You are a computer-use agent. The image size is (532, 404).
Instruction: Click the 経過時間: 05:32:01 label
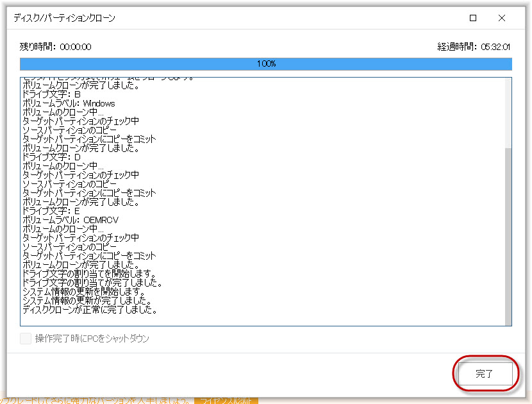click(x=474, y=47)
